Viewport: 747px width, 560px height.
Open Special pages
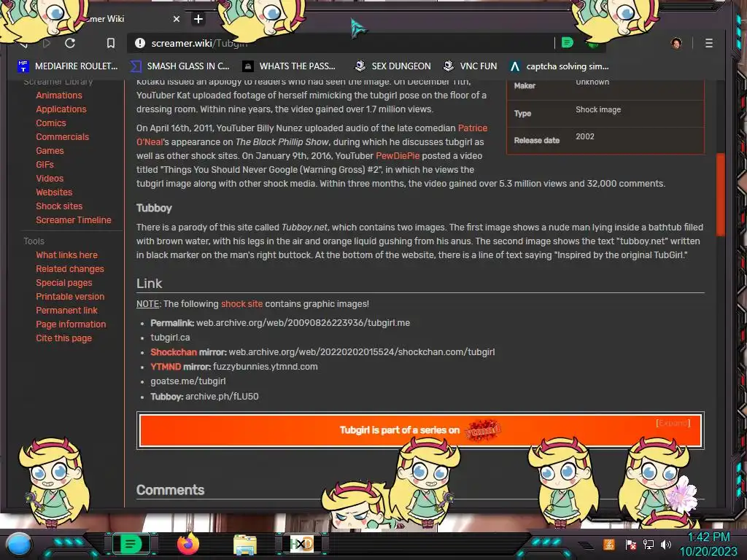click(x=64, y=282)
